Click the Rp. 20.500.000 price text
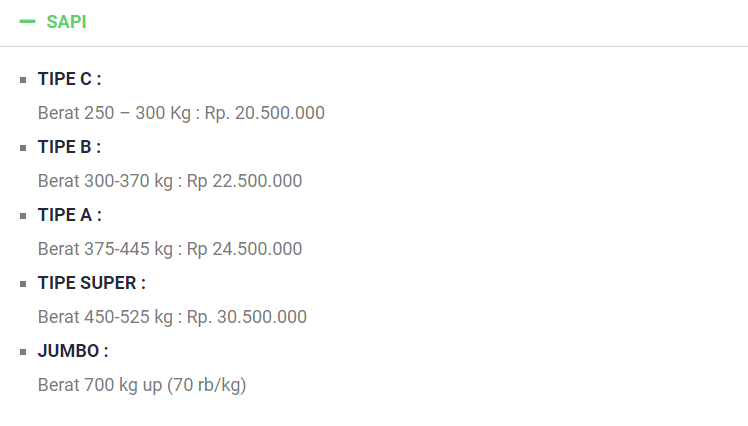The image size is (748, 426). [x=265, y=113]
